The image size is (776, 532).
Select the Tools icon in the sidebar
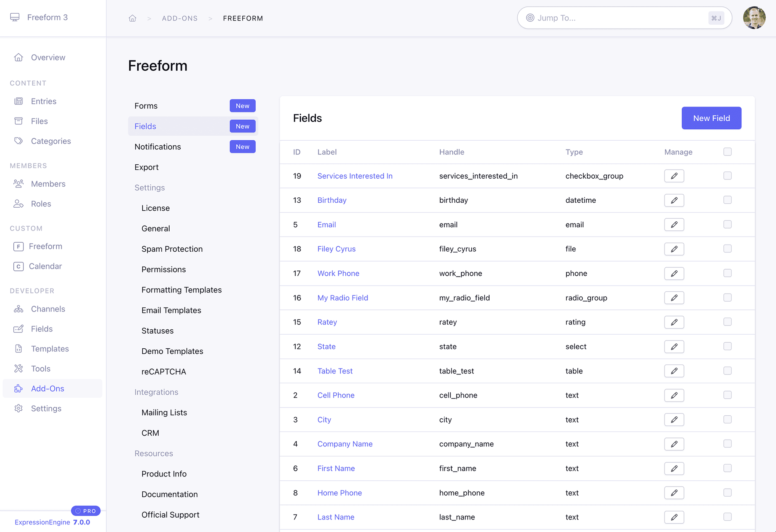point(19,368)
